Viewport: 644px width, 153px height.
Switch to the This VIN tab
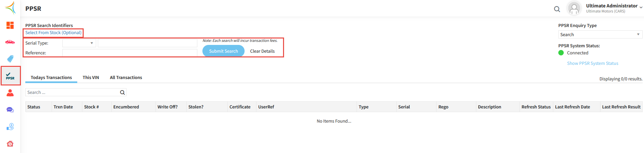(x=91, y=78)
